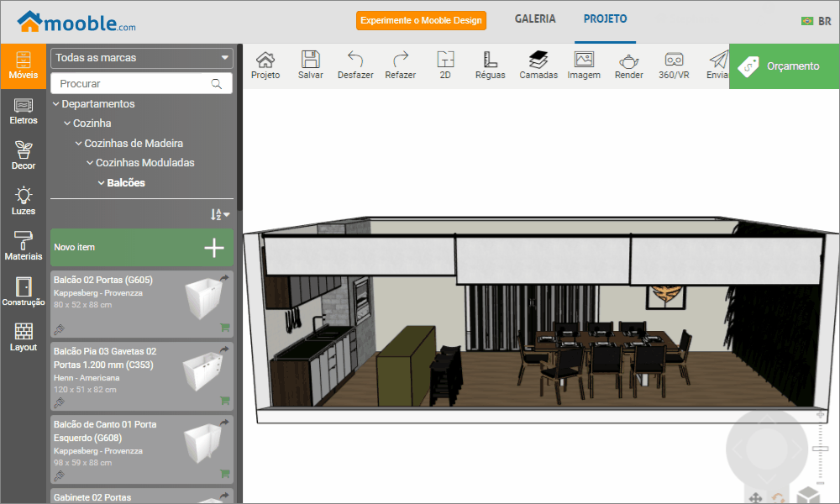Open the Orçamento budget button
The width and height of the screenshot is (840, 504).
point(784,66)
